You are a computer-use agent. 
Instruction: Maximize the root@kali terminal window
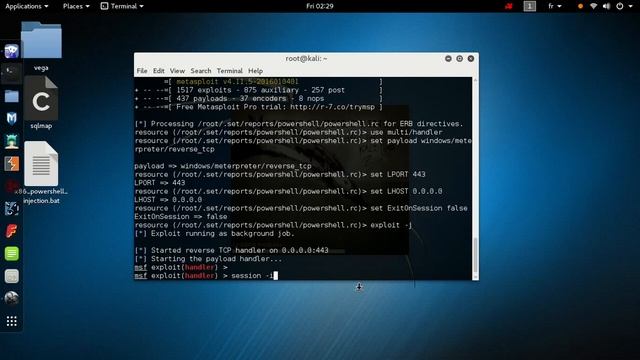tap(459, 58)
